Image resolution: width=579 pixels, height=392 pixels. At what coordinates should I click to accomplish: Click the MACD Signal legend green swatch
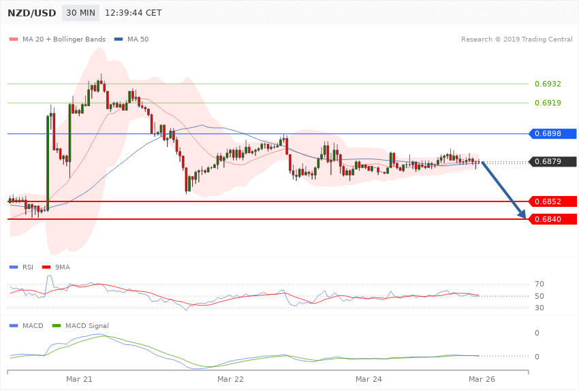(57, 325)
